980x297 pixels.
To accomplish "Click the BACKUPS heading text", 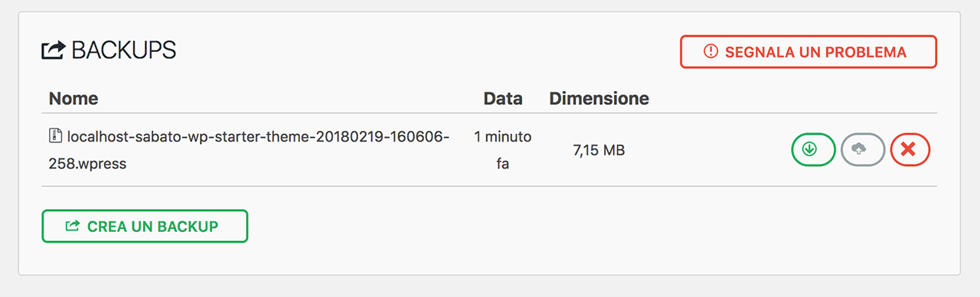I will coord(124,51).
